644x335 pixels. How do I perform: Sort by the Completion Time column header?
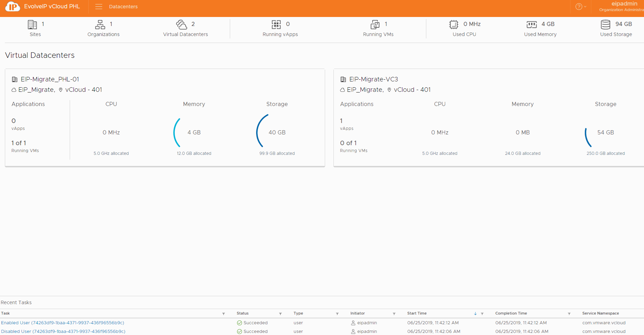coord(511,313)
